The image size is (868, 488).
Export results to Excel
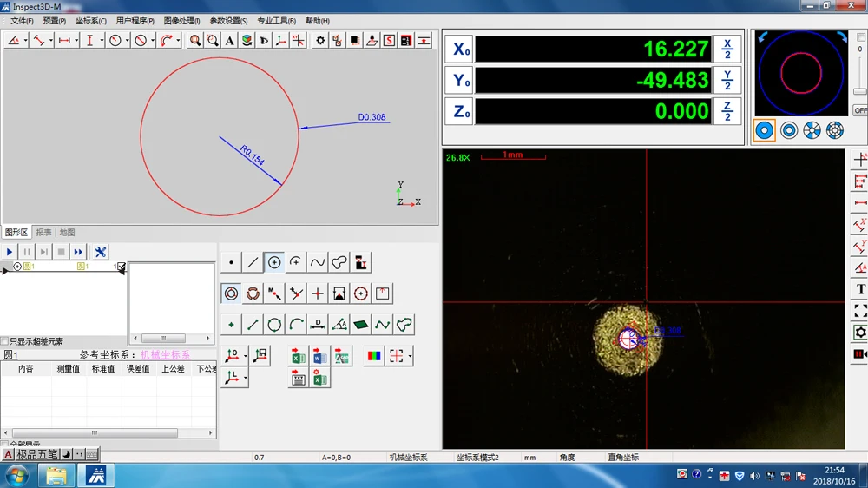(299, 356)
